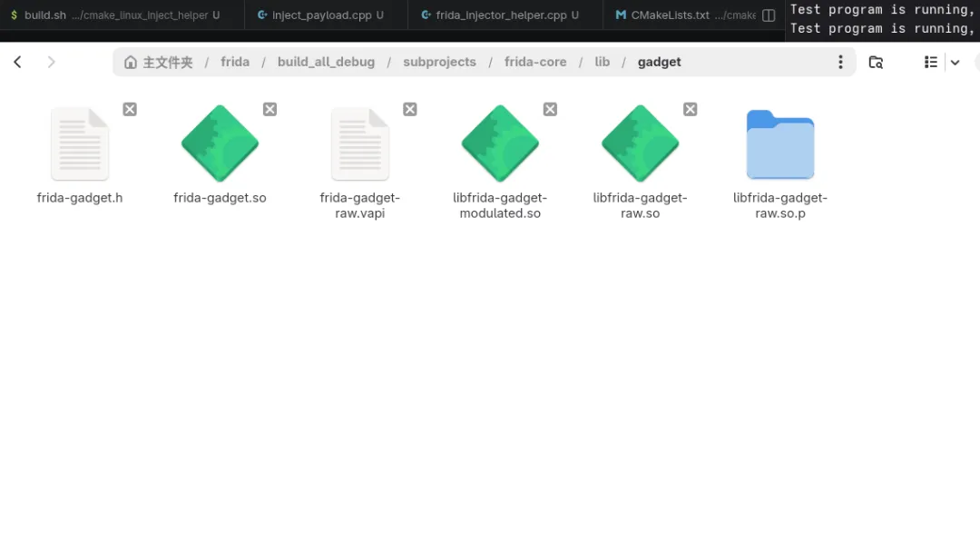Click the libfrida-gadget-modulated.so filename label
980x553 pixels.
click(x=500, y=205)
